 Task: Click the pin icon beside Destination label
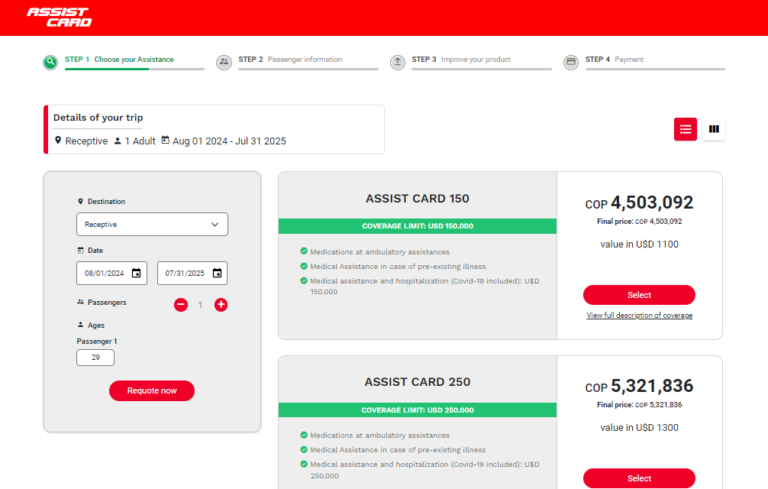80,201
